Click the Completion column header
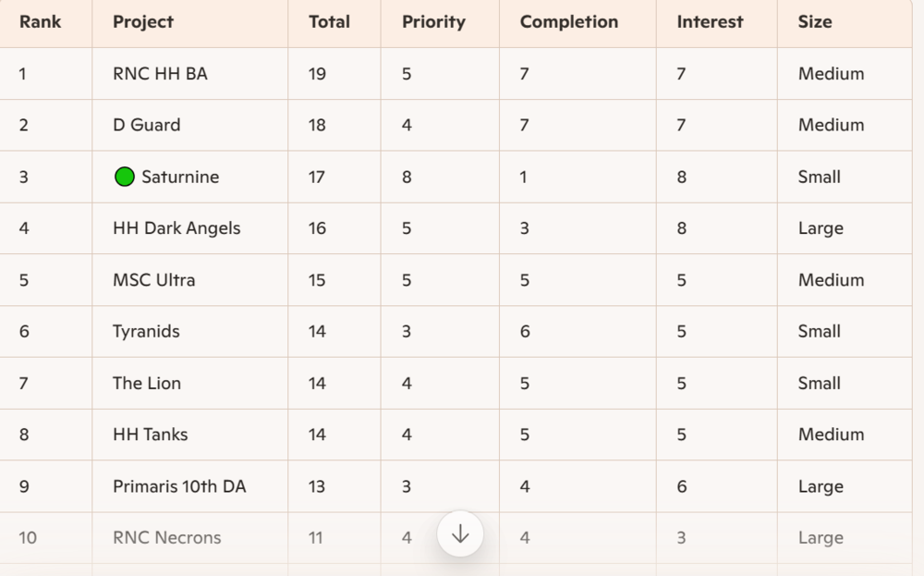Image resolution: width=924 pixels, height=576 pixels. pyautogui.click(x=568, y=22)
